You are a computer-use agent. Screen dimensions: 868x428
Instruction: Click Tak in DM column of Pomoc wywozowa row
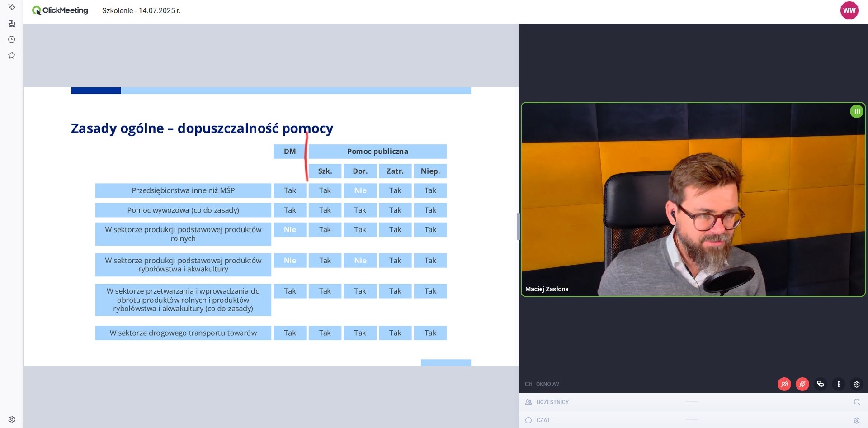[x=290, y=210]
